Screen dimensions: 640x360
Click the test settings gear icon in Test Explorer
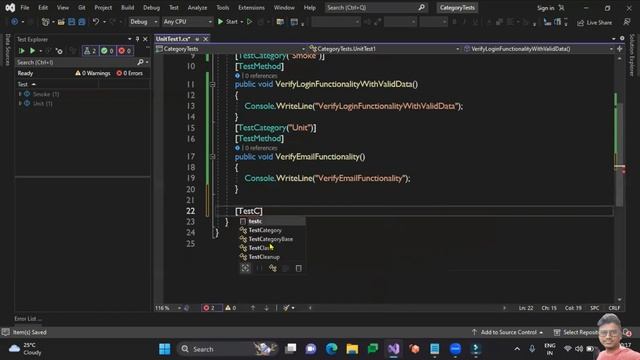tap(60, 51)
